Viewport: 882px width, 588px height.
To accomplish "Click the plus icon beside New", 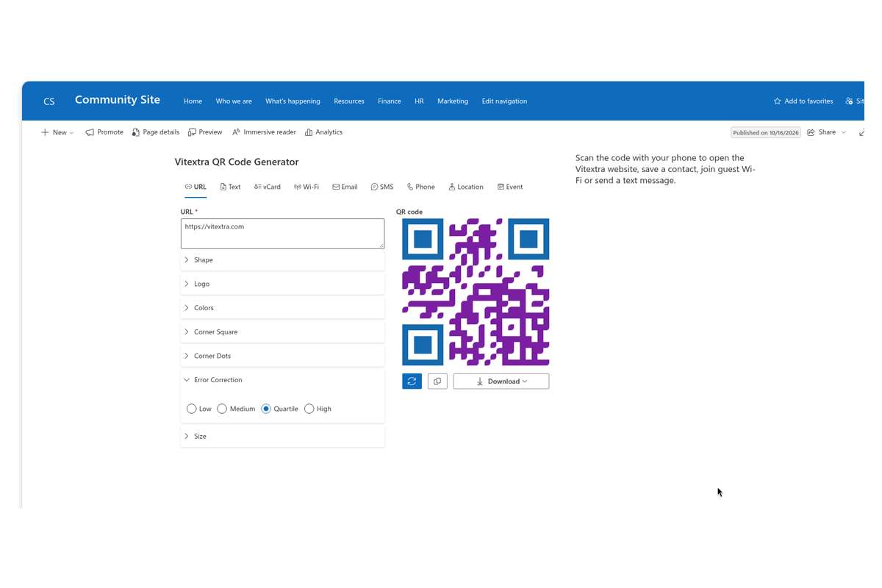I will [x=45, y=132].
